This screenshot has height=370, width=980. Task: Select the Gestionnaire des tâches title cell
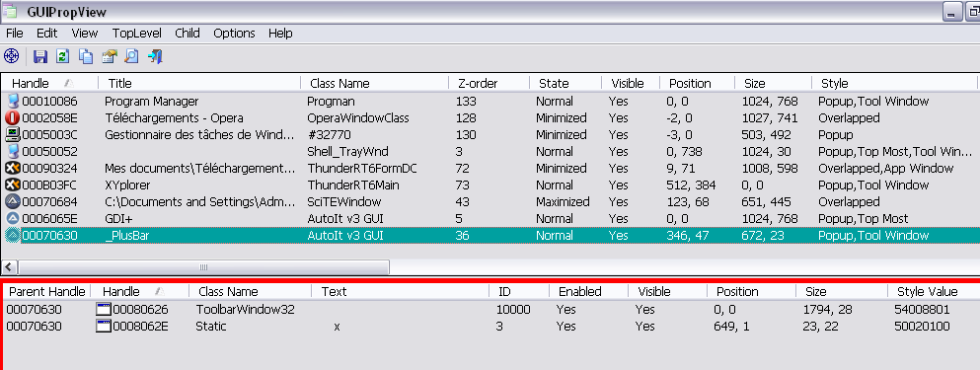[x=199, y=134]
